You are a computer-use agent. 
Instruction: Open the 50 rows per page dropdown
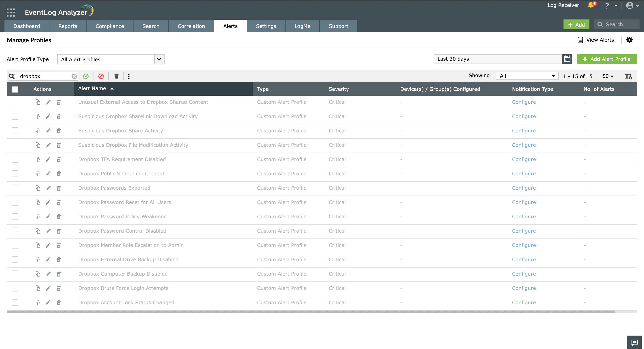click(608, 76)
